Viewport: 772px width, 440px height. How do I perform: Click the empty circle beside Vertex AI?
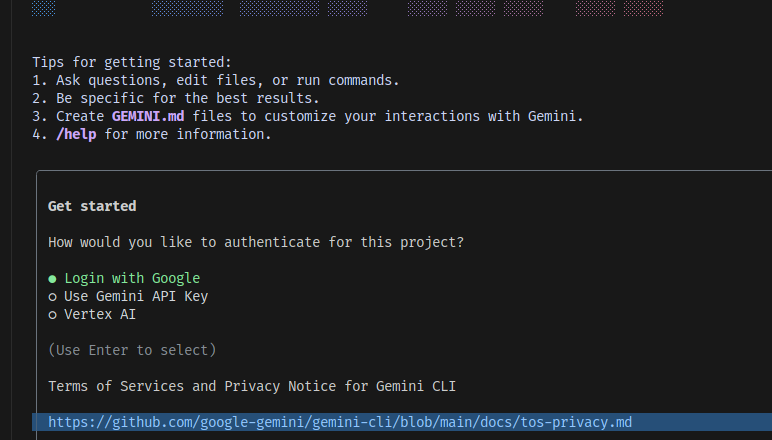click(52, 315)
